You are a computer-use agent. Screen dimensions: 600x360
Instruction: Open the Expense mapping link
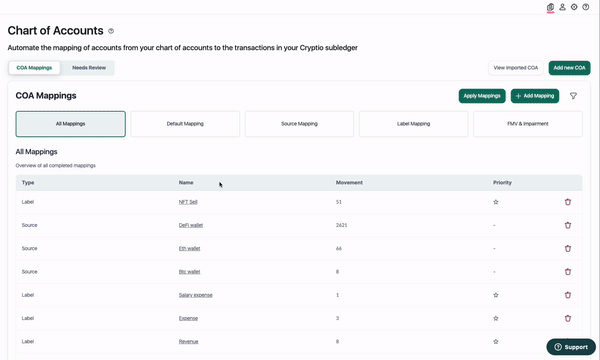pyautogui.click(x=188, y=318)
